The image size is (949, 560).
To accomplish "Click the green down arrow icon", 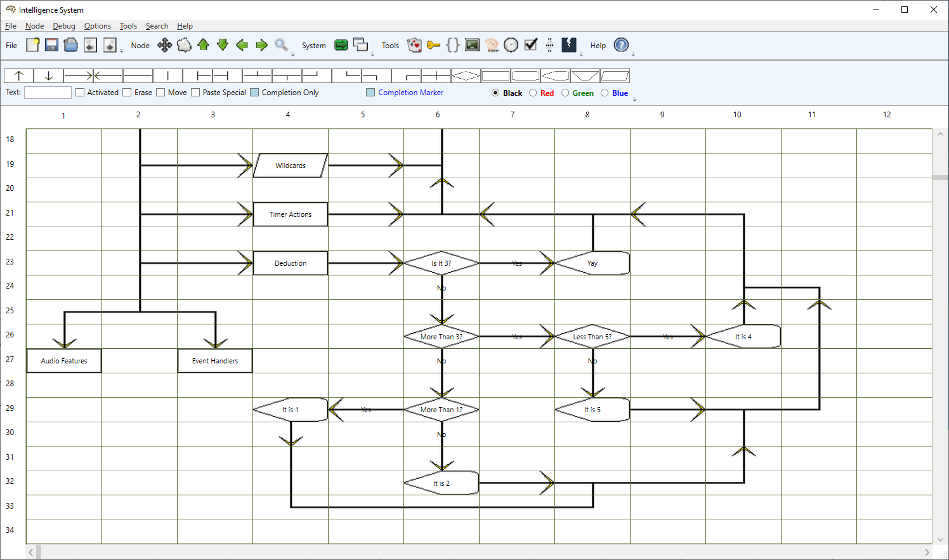I will (223, 44).
